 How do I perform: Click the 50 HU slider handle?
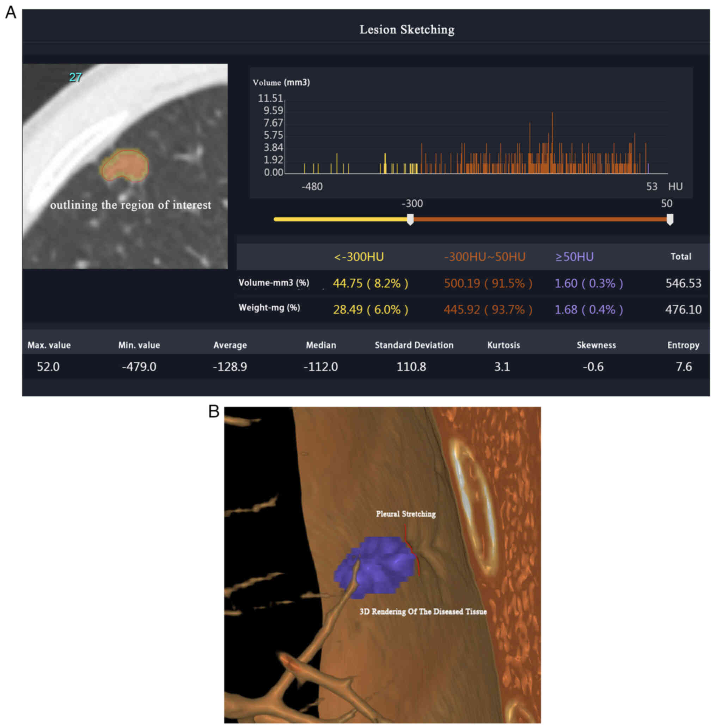670,219
